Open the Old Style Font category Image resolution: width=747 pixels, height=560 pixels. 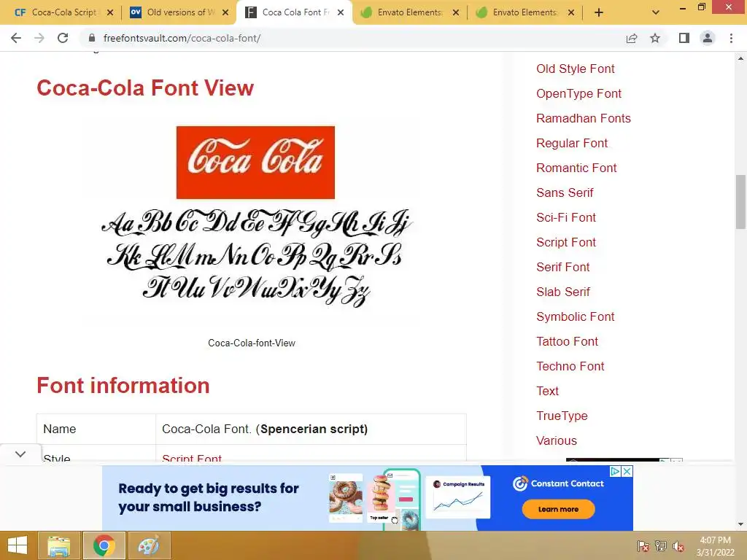[x=575, y=69]
